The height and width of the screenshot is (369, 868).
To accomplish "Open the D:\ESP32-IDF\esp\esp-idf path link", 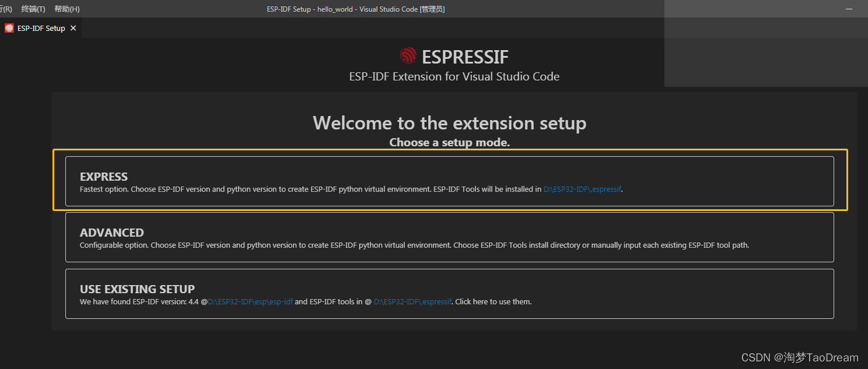I will tap(250, 302).
